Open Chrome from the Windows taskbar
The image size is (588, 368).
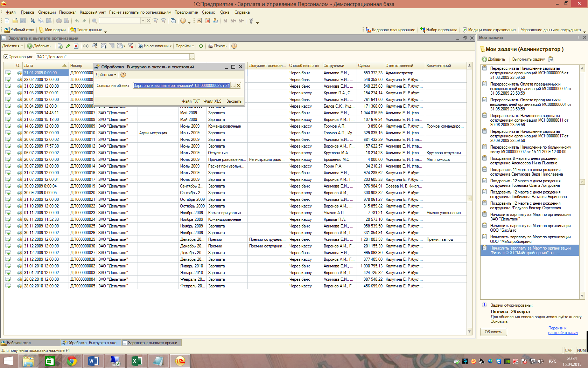coord(72,361)
